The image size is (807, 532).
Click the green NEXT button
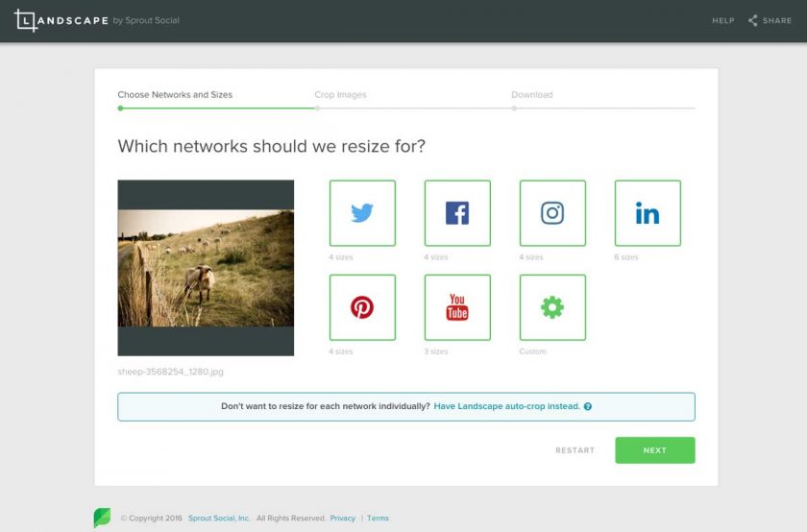tap(654, 450)
